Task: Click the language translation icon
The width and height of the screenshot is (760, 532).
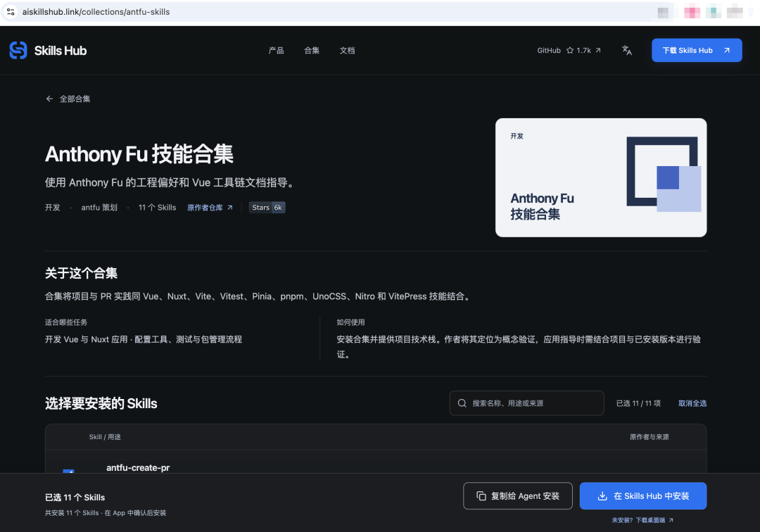Action: (627, 51)
